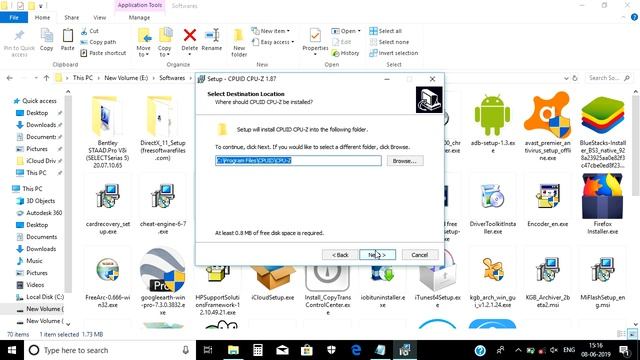Click the Properties ribbon icon
Viewport: 640px width, 360px height.
tap(315, 36)
